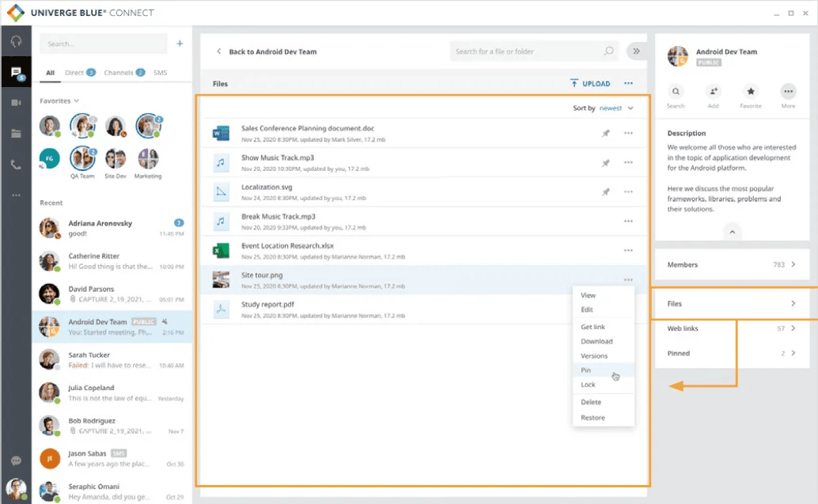Screen dimensions: 818x504
Task: Unpin Sales Conference Planning document
Action: 605,134
